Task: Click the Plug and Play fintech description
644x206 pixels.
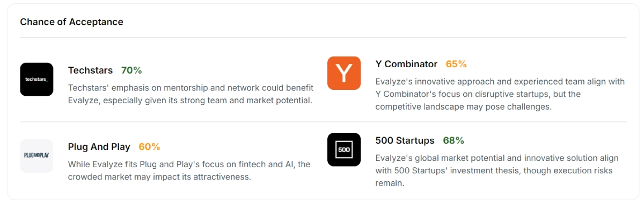Action: point(189,171)
